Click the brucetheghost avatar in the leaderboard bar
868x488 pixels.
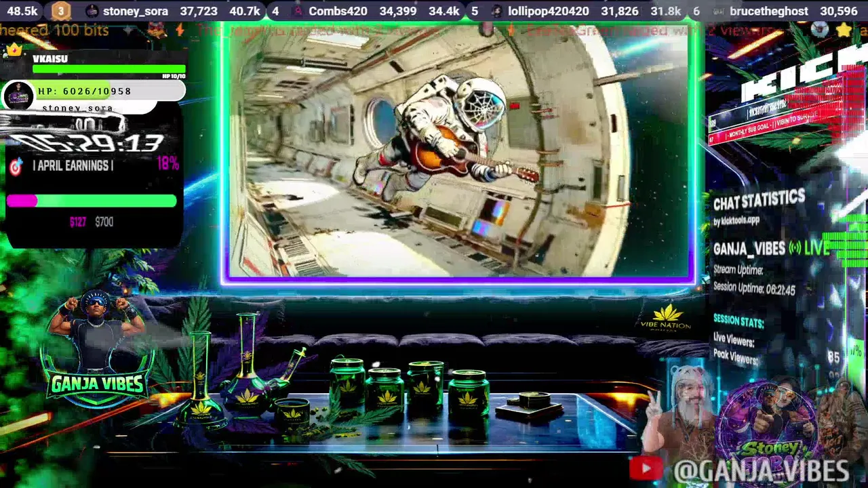click(x=718, y=11)
